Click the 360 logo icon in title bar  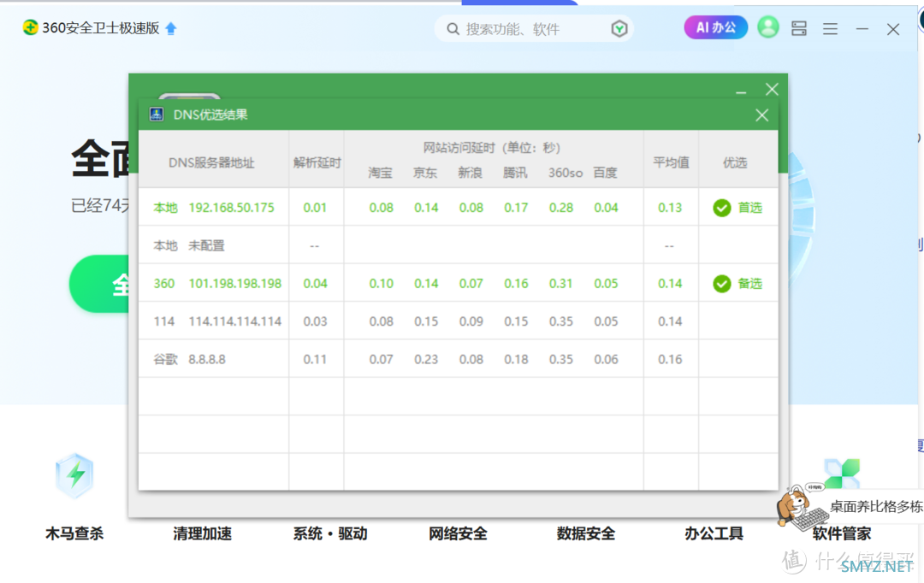click(29, 27)
